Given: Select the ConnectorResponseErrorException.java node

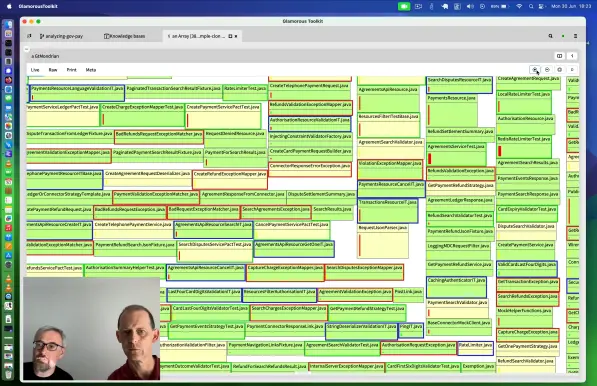Looking at the screenshot, I should click(310, 169).
